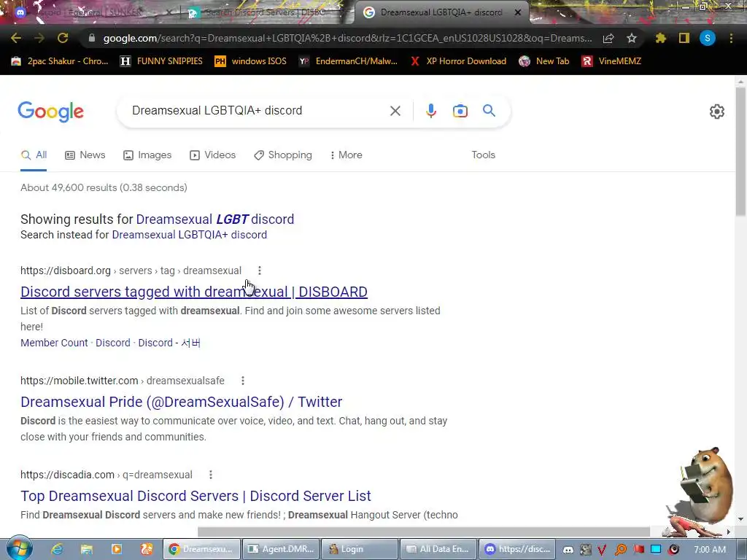Switch to the Videos results tab

point(212,155)
